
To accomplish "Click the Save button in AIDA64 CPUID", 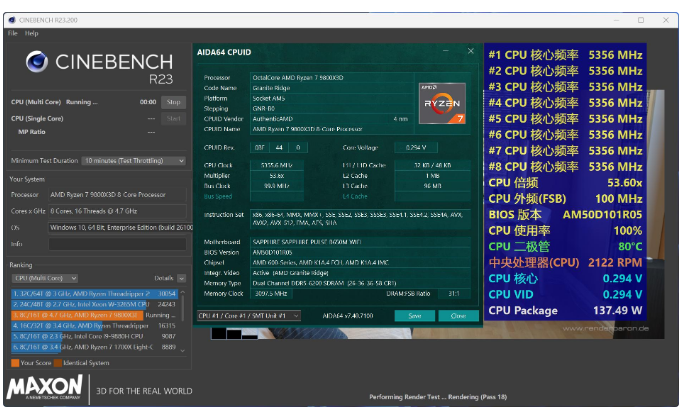I will [x=414, y=315].
